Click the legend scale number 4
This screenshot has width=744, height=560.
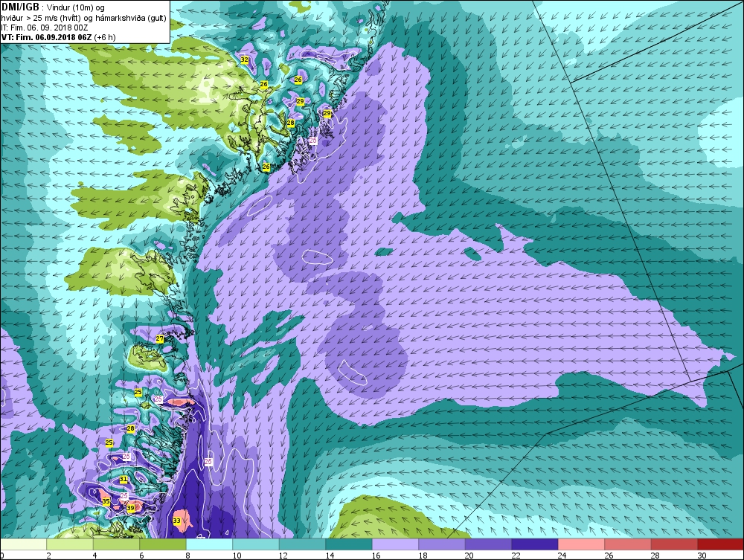(x=95, y=556)
